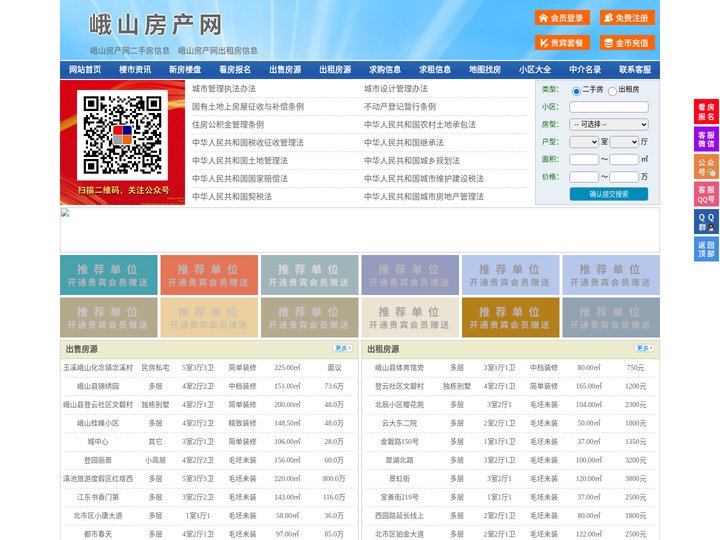The image size is (720, 540).
Task: Open the 看房报名 nav item
Action: [235, 70]
